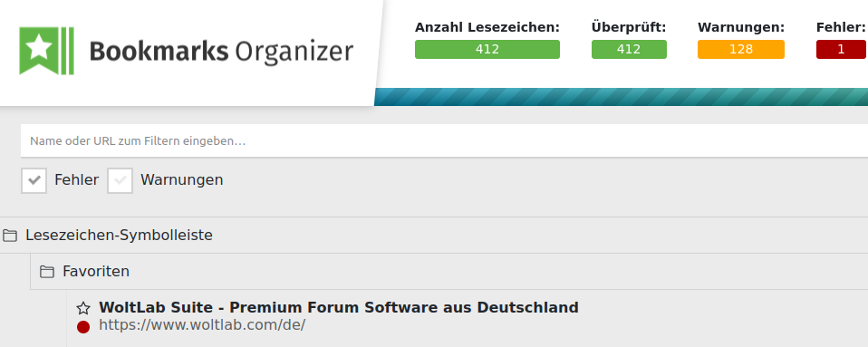Focus the Name oder URL filter field

[x=444, y=140]
